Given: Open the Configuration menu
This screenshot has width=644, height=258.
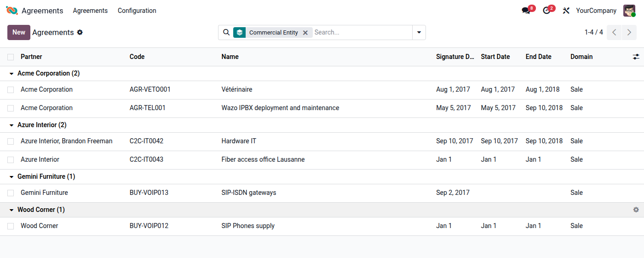Looking at the screenshot, I should pyautogui.click(x=137, y=11).
